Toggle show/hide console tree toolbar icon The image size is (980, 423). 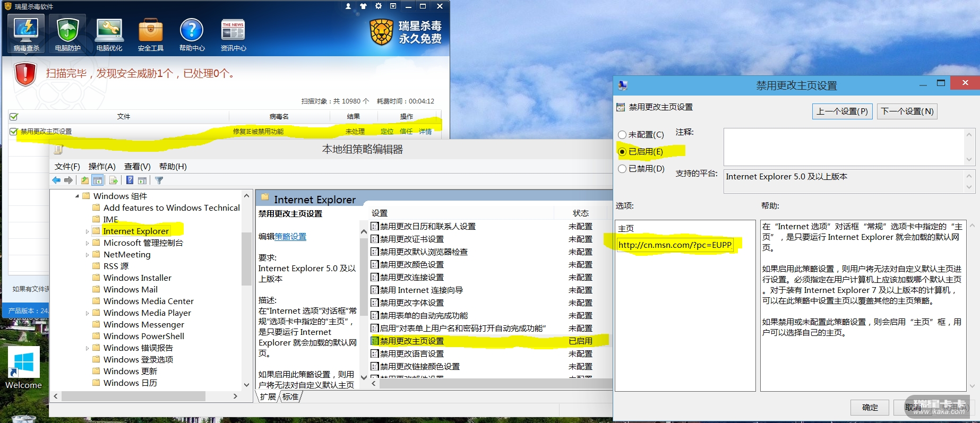point(98,180)
